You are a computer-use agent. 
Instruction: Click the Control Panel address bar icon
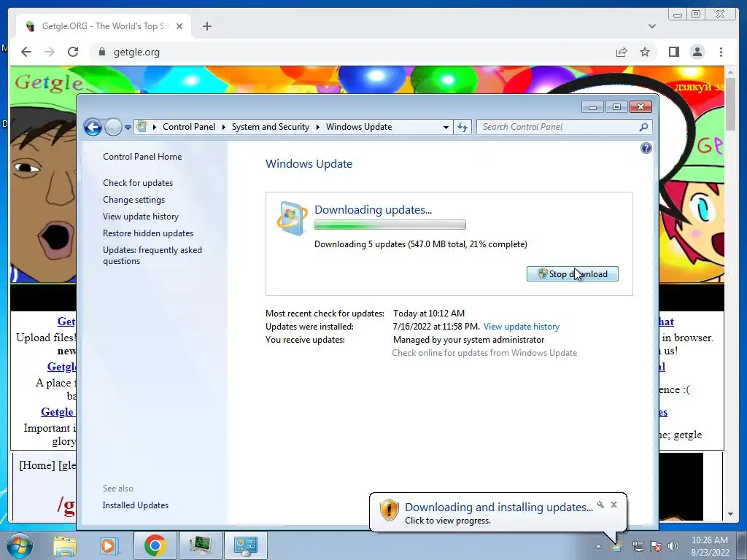pyautogui.click(x=142, y=127)
